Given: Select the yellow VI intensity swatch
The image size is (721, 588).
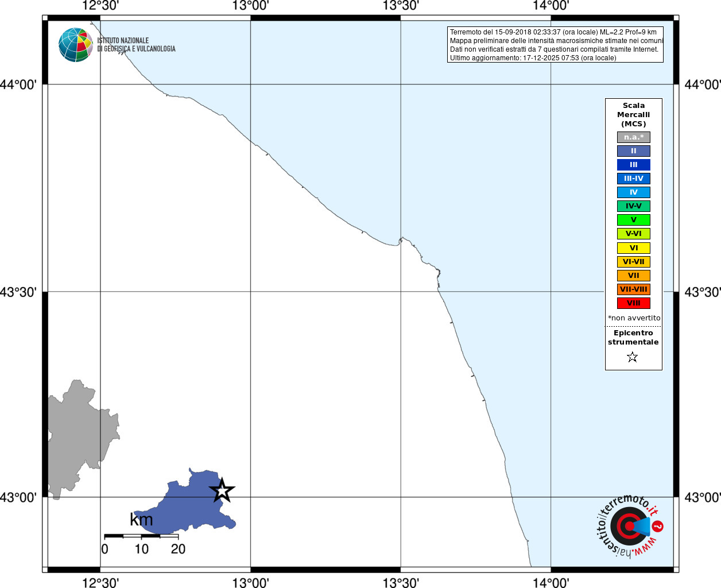Looking at the screenshot, I should (x=634, y=248).
